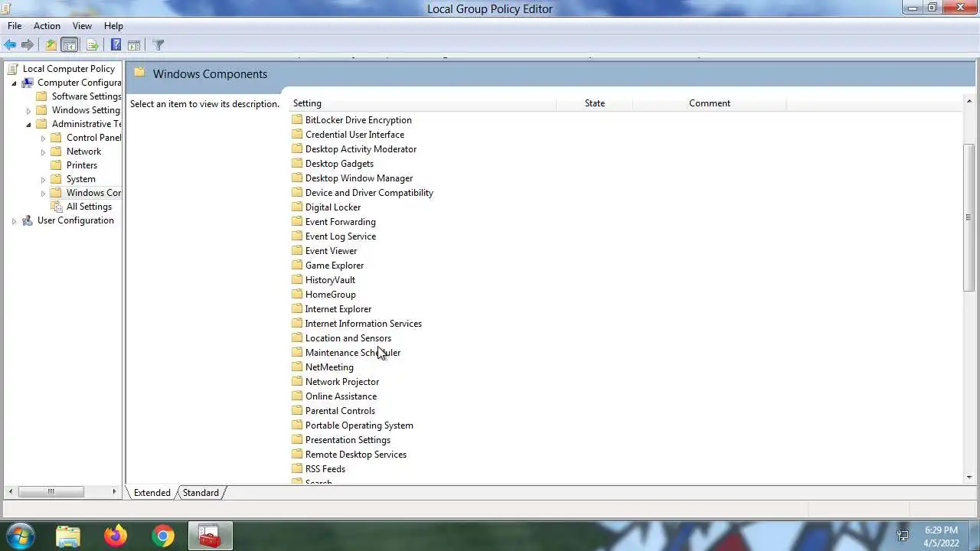Click folder icon beside Desktop Gadgets
The image size is (980, 551).
[297, 164]
